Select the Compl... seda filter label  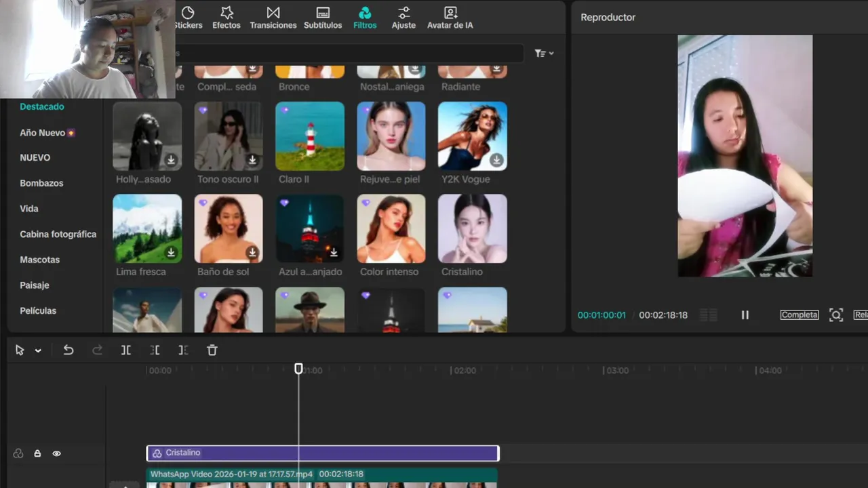tap(227, 87)
